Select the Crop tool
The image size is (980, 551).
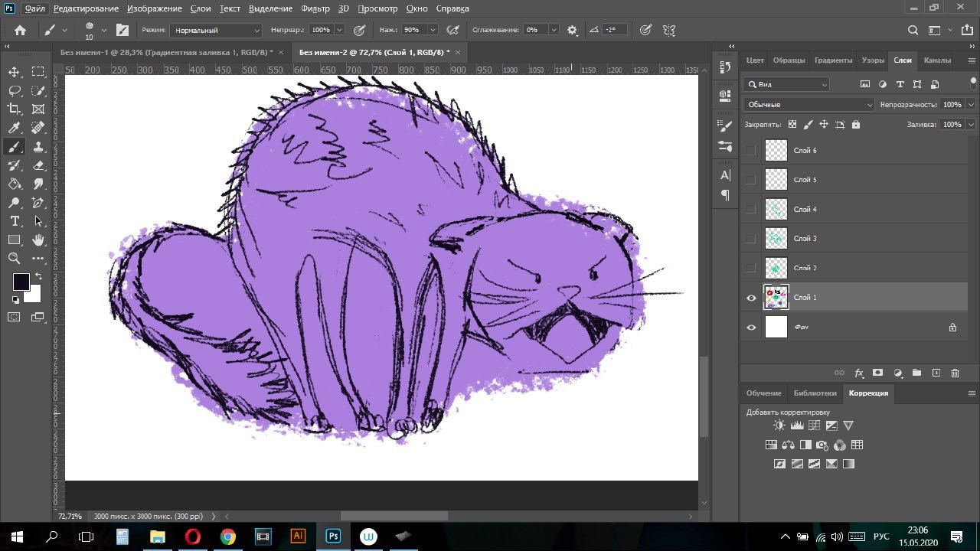click(x=14, y=109)
